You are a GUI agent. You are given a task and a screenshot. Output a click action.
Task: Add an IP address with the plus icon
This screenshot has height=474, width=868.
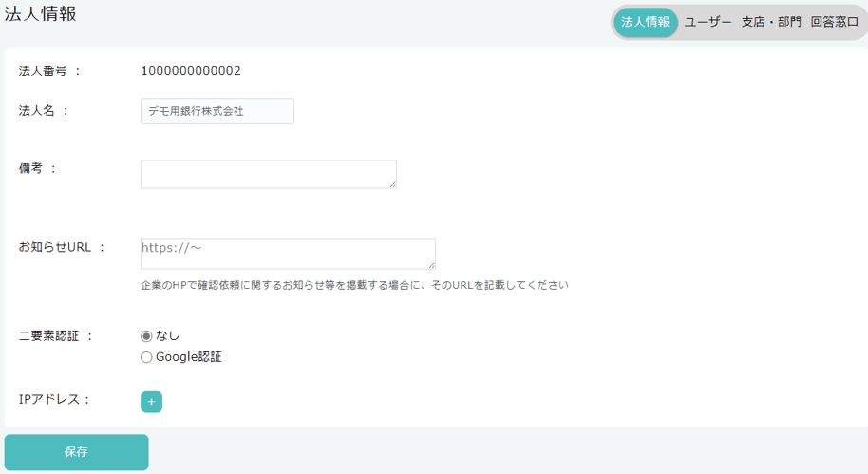pos(151,402)
